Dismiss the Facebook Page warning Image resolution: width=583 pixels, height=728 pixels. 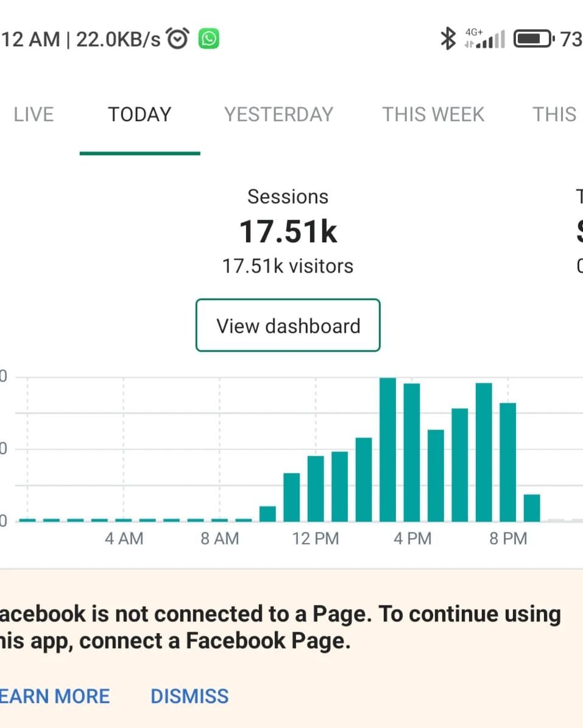pos(189,696)
